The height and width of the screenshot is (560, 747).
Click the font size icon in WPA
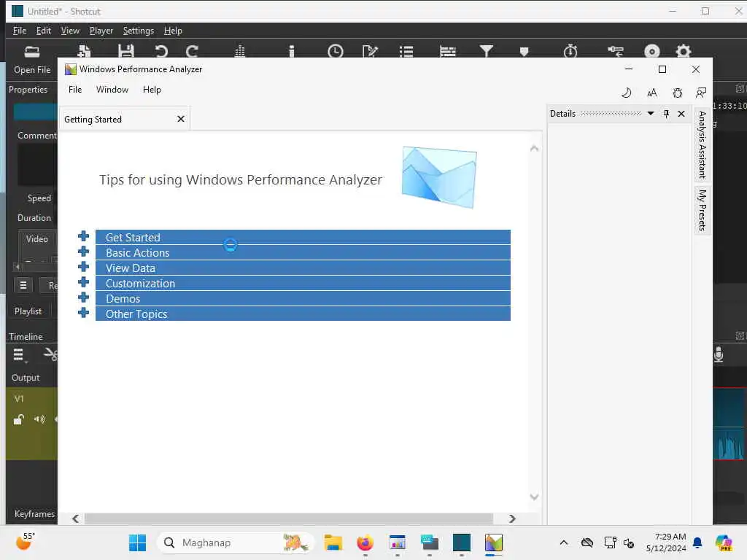click(652, 93)
